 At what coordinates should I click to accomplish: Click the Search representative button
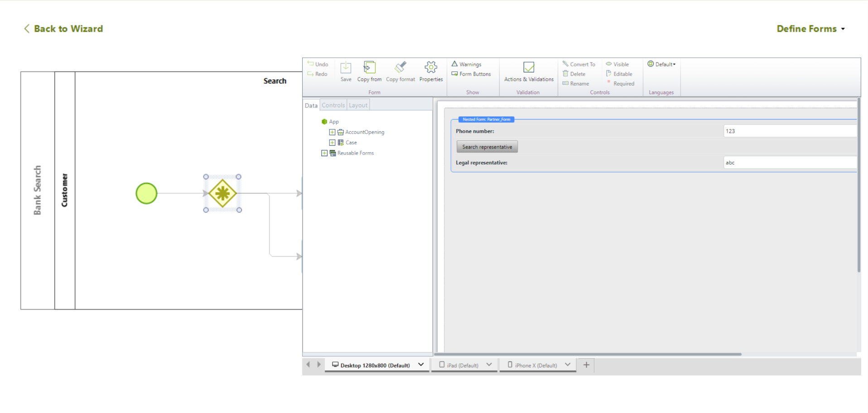point(487,147)
